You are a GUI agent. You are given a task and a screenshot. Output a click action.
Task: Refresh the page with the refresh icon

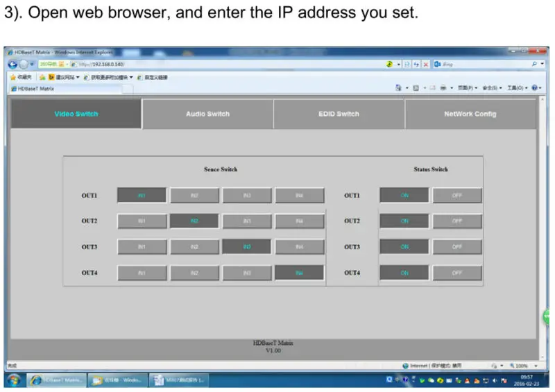pyautogui.click(x=416, y=65)
